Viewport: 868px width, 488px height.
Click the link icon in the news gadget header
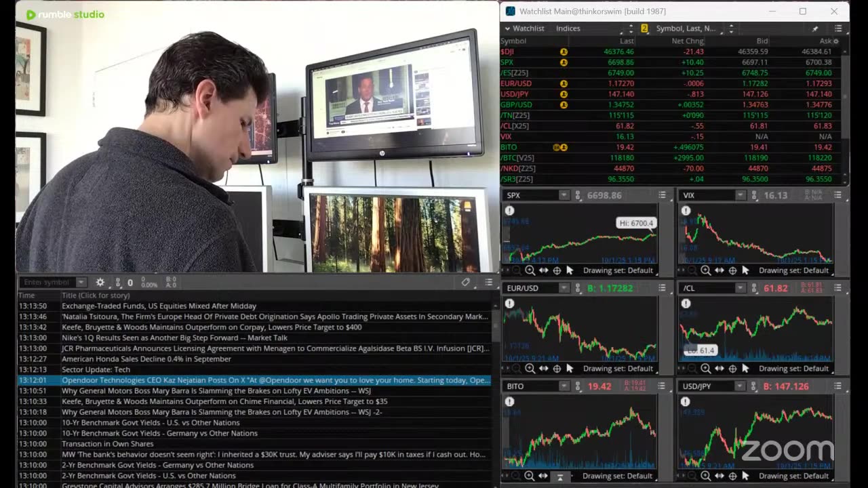click(118, 283)
